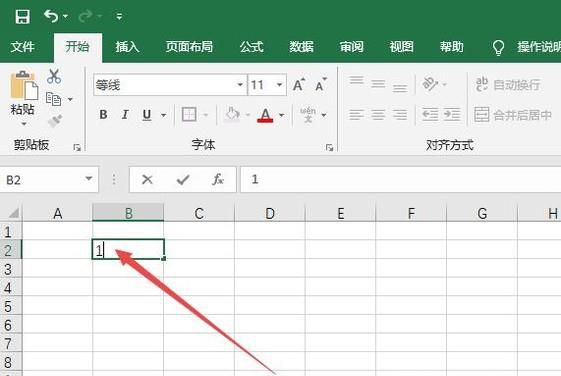Click the Top Align icon

pyautogui.click(x=356, y=80)
